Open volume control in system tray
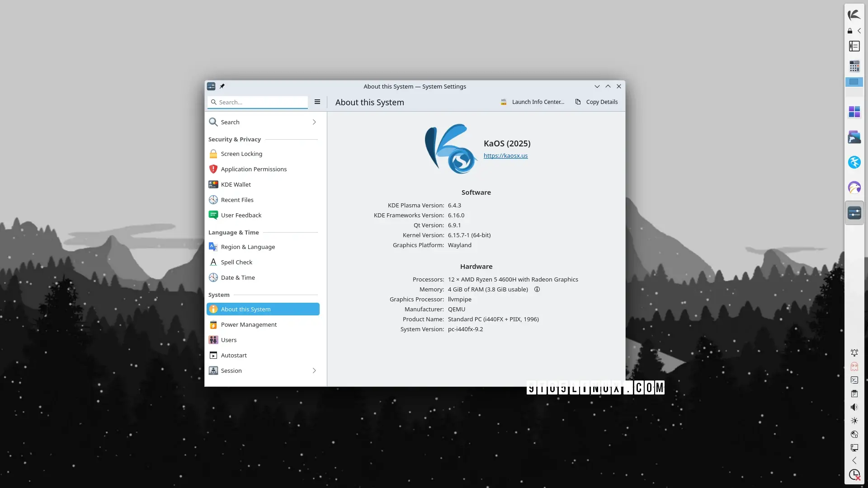 click(x=854, y=407)
